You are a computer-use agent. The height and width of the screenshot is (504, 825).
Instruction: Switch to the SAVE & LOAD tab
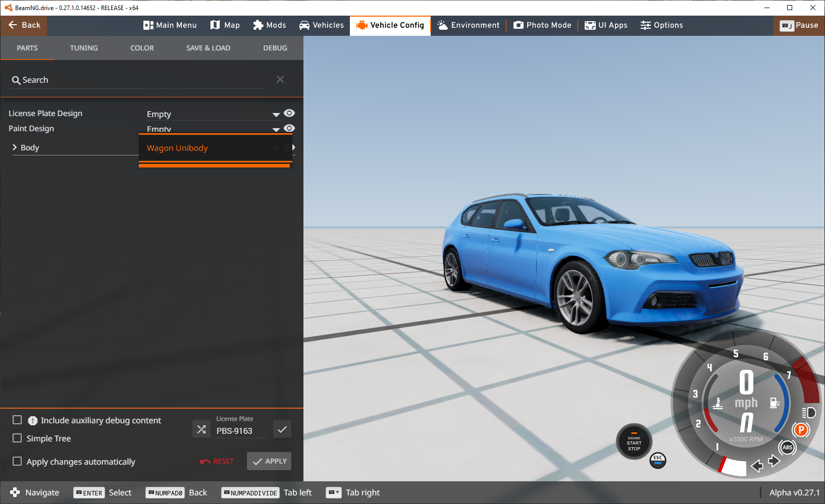point(208,48)
